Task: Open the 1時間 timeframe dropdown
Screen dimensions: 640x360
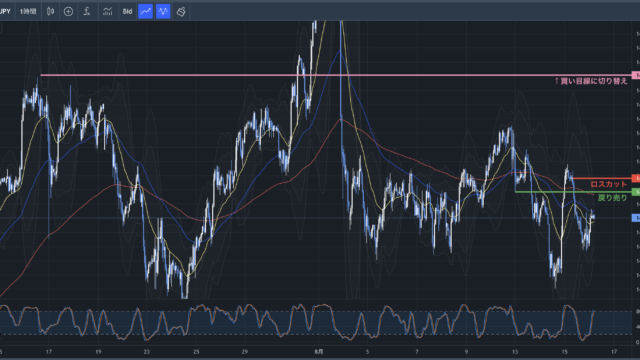Action: pyautogui.click(x=28, y=11)
